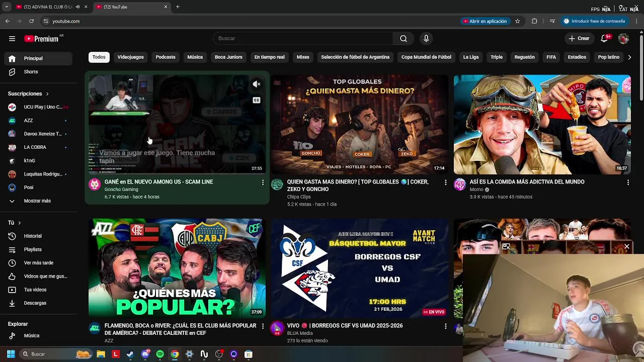Select the Podcasts filter chip

pos(166,57)
